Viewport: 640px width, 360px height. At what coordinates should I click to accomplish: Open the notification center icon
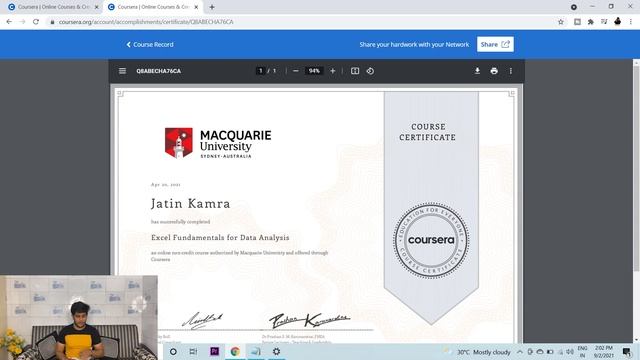pyautogui.click(x=627, y=352)
